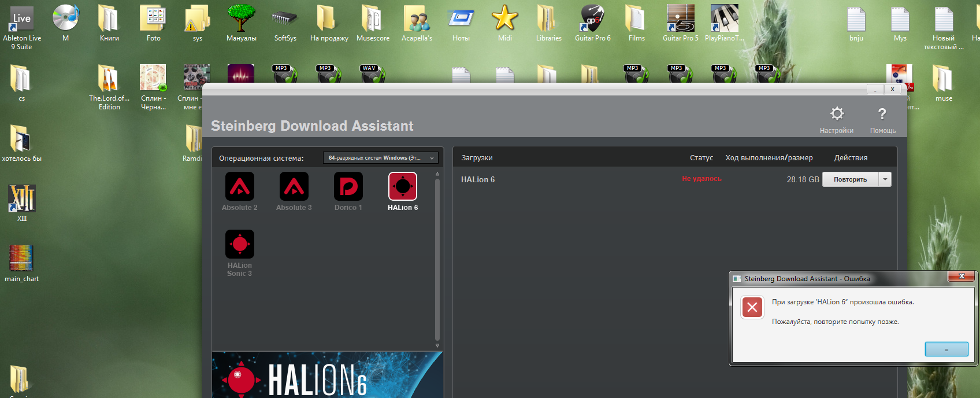Viewport: 980px width, 398px height.
Task: Select the Guitar Pro 6 shortcut
Action: (x=592, y=23)
